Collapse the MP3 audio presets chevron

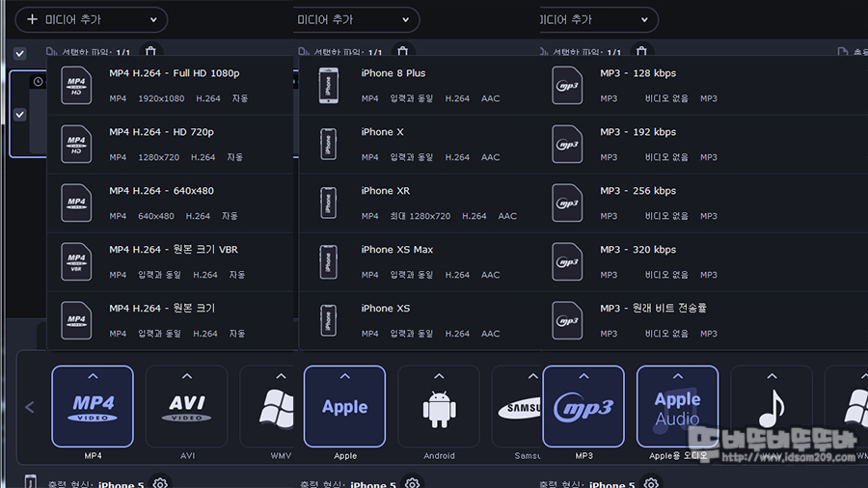coord(584,376)
